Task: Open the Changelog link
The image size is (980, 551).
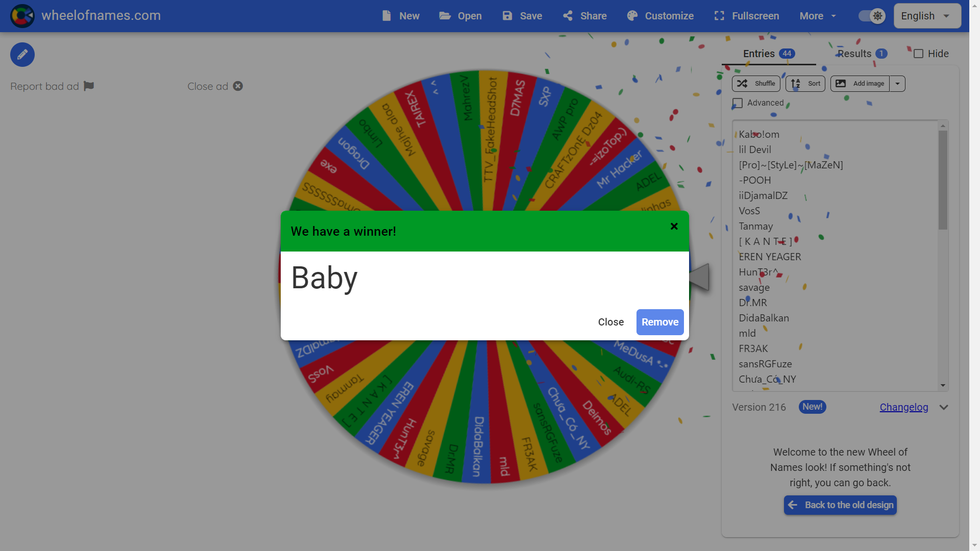Action: click(903, 407)
